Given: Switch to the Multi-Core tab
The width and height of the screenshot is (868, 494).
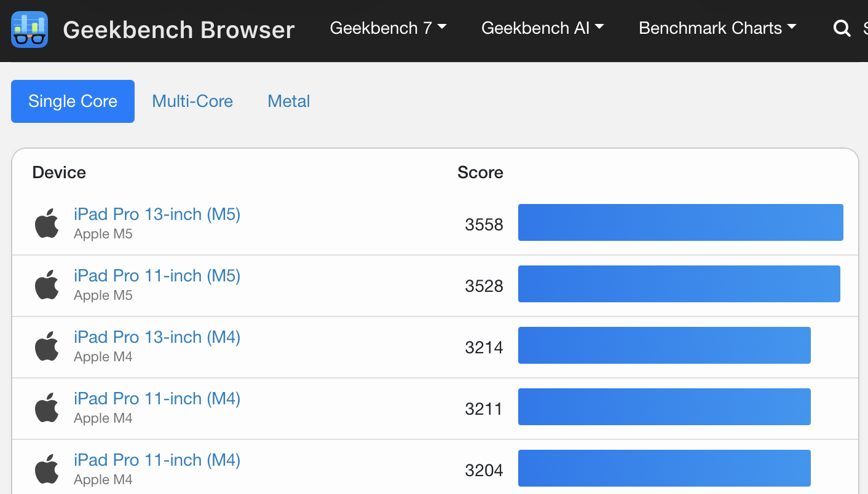Looking at the screenshot, I should coord(192,101).
